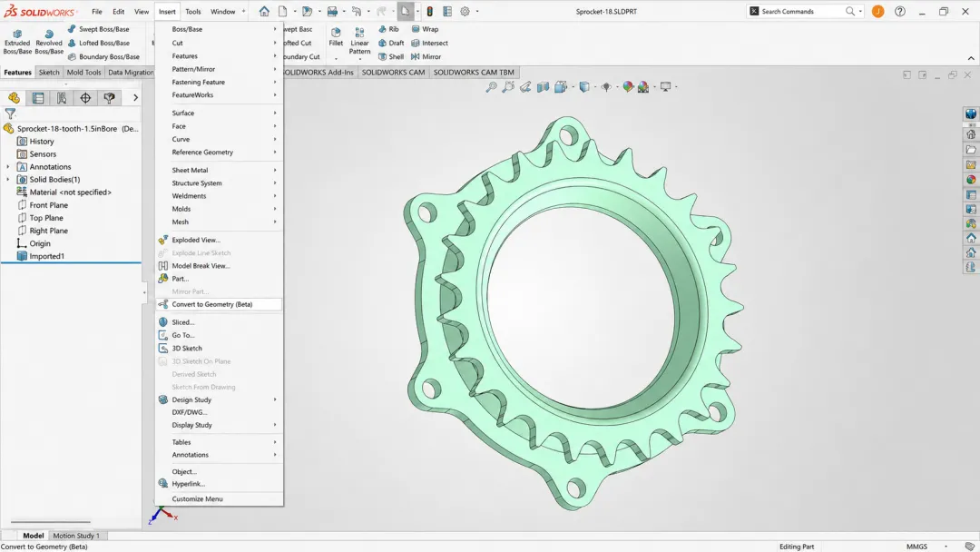Choose Hyperlink... menu entry
980x552 pixels.
(219, 484)
